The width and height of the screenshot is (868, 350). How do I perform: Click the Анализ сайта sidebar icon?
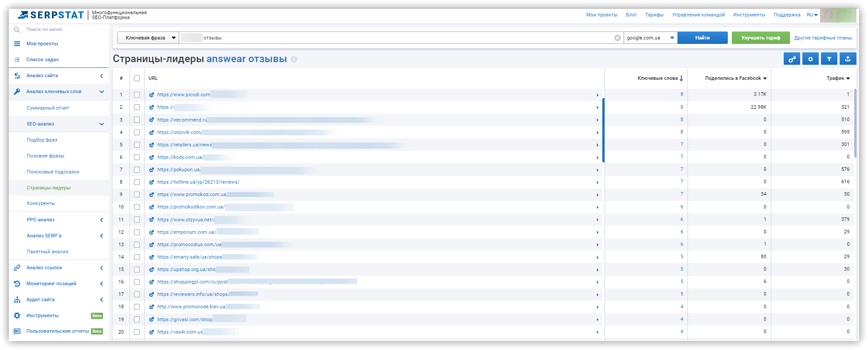17,76
